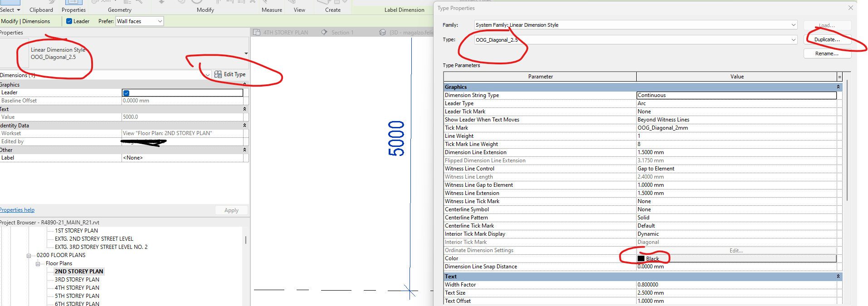This screenshot has width=868, height=306.
Task: Click the Label value <None> in Properties
Action: click(183, 158)
